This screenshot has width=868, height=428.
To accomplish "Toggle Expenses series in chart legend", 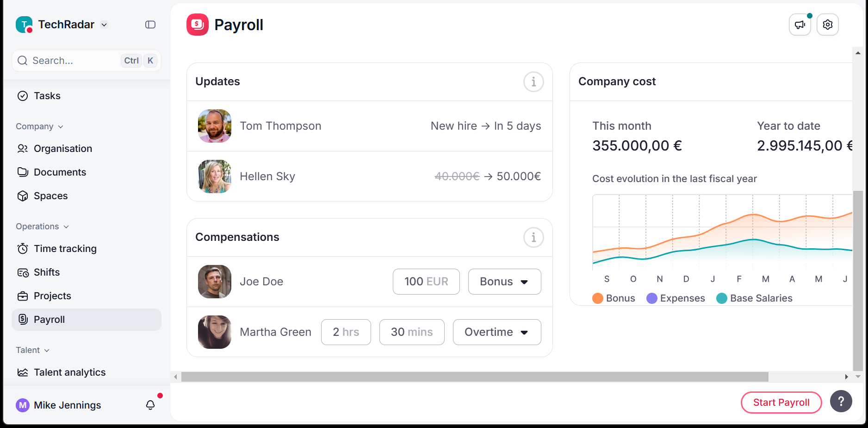I will tap(676, 298).
